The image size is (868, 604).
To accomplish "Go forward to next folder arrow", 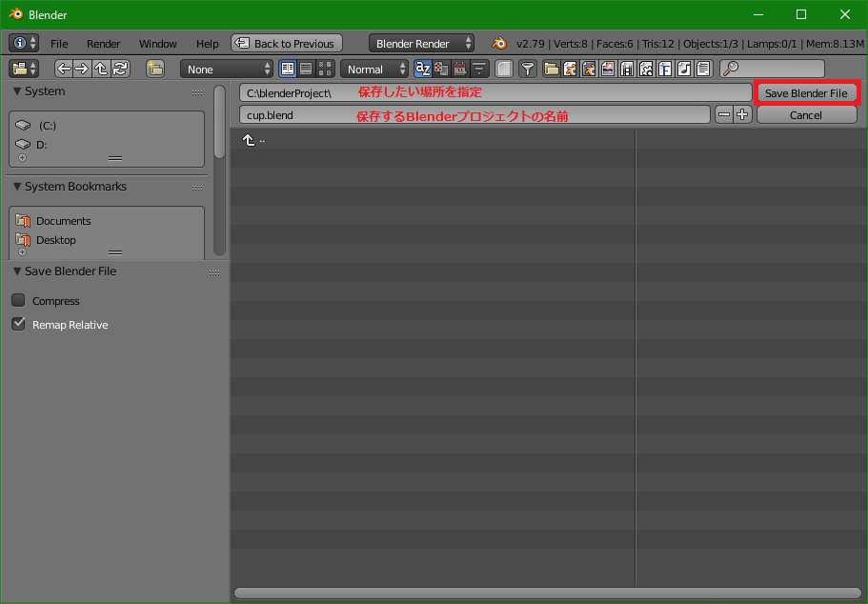I will 82,70.
